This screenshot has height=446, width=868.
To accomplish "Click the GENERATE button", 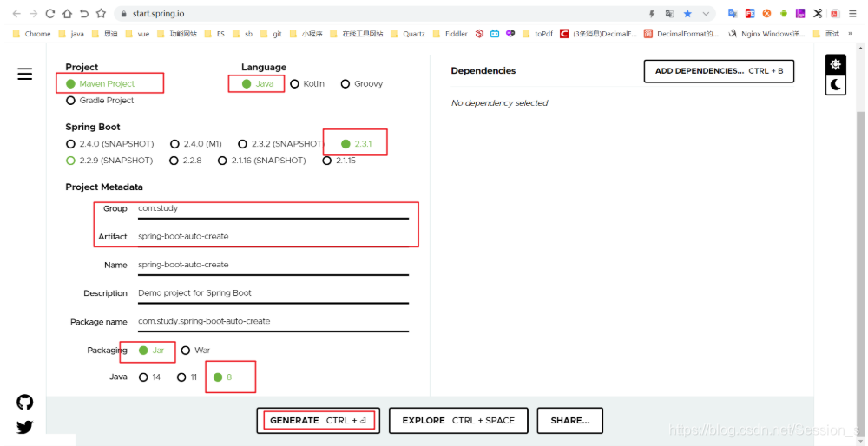I will 319,421.
